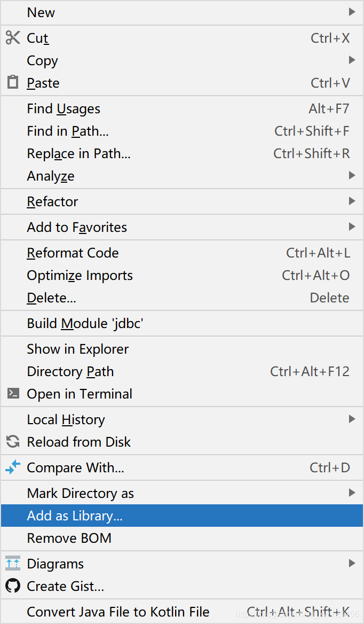The width and height of the screenshot is (364, 624).
Task: Open the Mark Directory as submenu arrow
Action: click(352, 493)
